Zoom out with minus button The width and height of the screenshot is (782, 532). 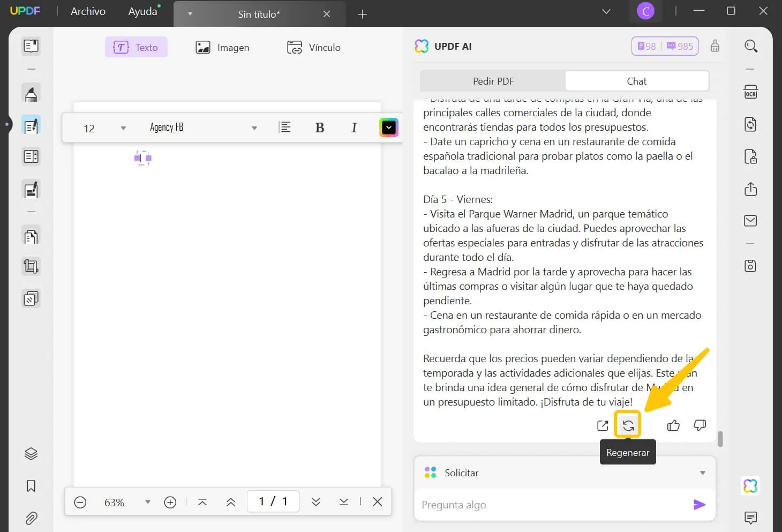pyautogui.click(x=80, y=502)
